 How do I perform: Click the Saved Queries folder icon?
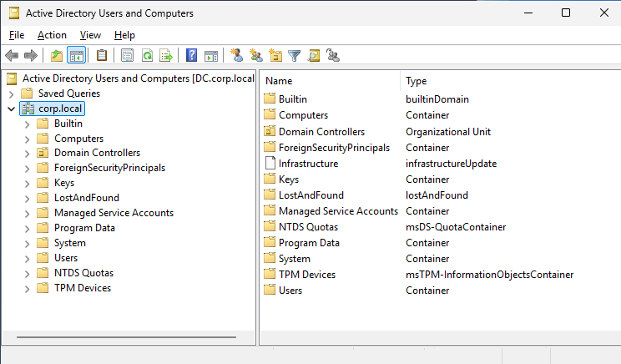point(27,94)
